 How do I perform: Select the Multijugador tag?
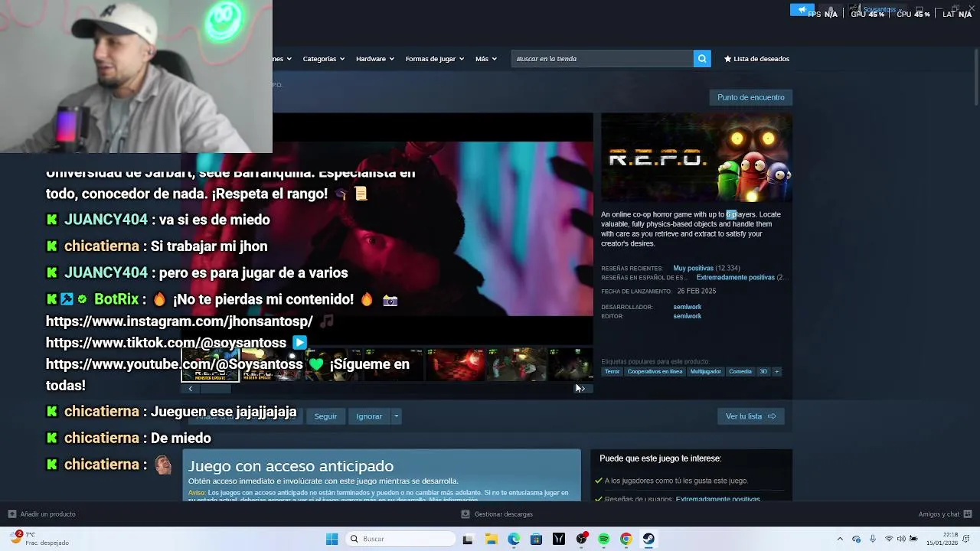705,372
